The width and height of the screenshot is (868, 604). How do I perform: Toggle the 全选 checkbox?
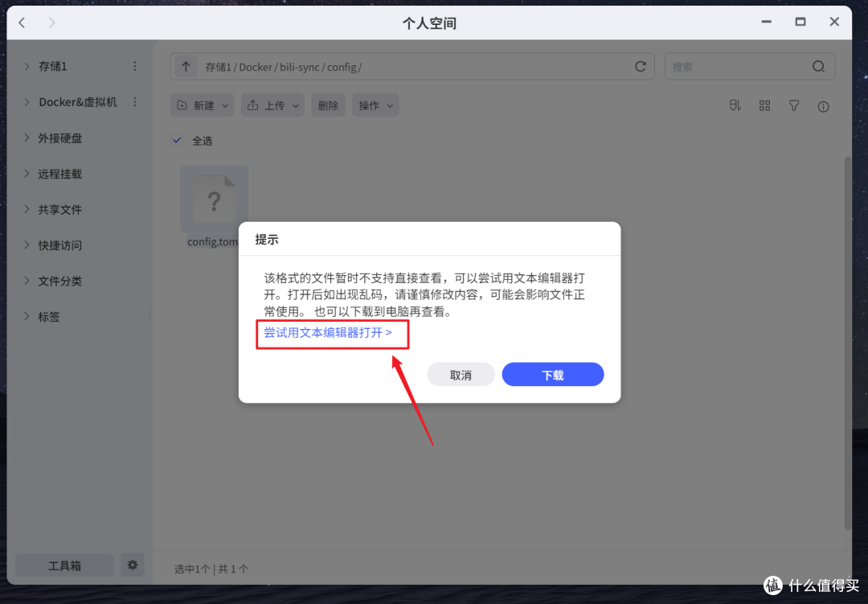click(177, 140)
